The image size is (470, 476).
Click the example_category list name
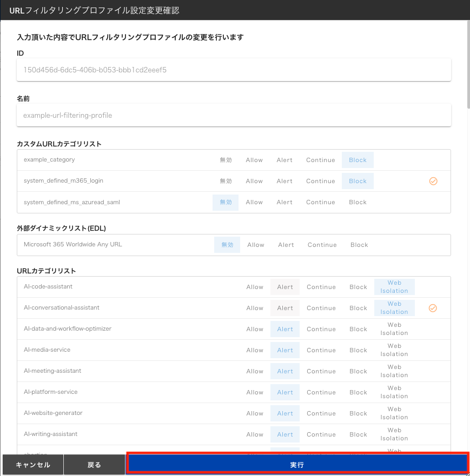49,160
